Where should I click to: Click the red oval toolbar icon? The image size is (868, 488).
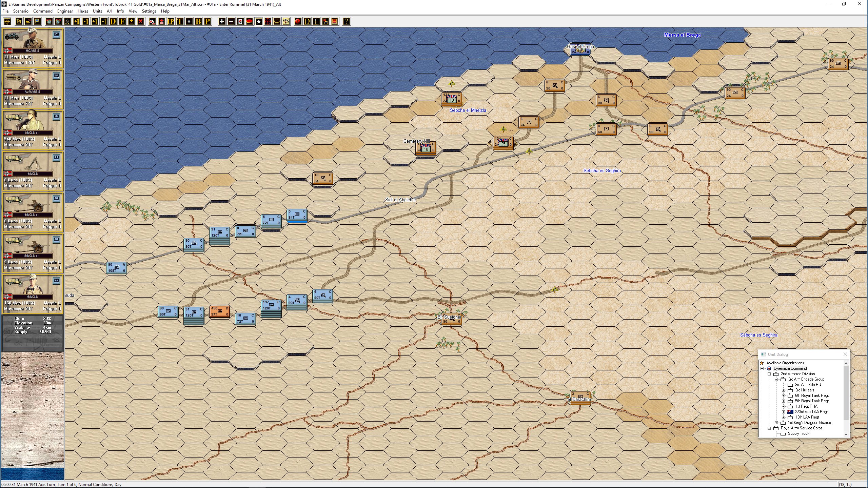(249, 22)
